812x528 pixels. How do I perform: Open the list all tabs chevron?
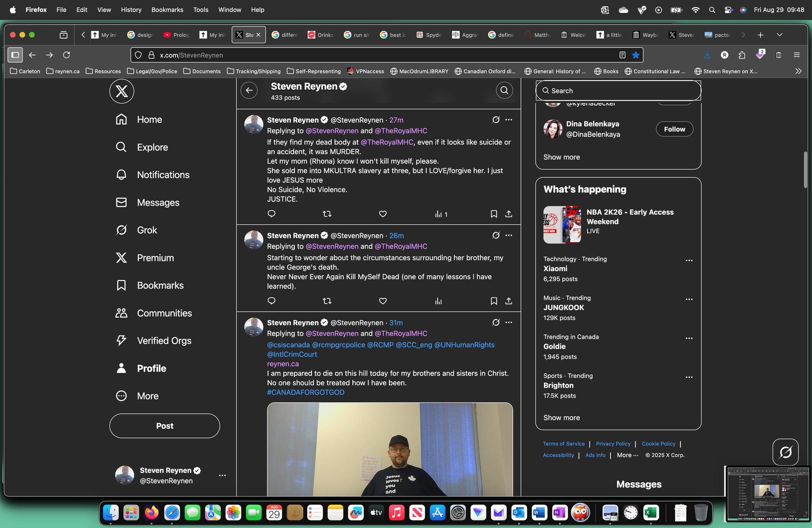tap(780, 35)
